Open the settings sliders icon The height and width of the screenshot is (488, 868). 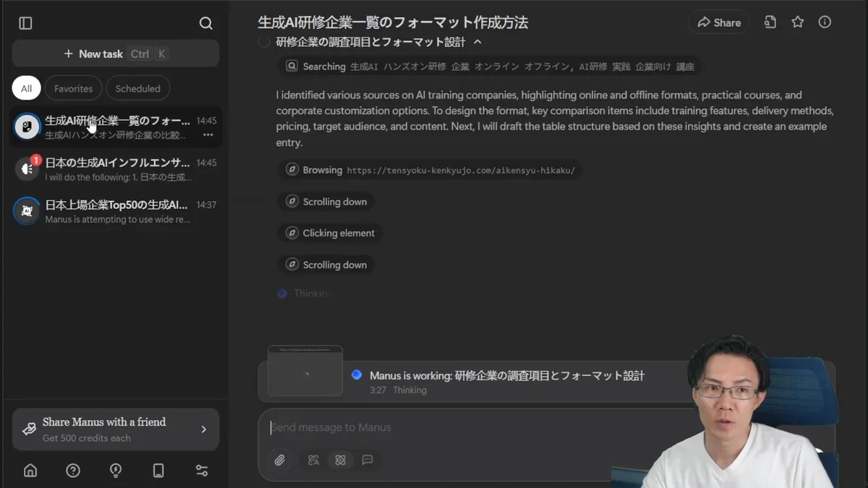coord(202,471)
